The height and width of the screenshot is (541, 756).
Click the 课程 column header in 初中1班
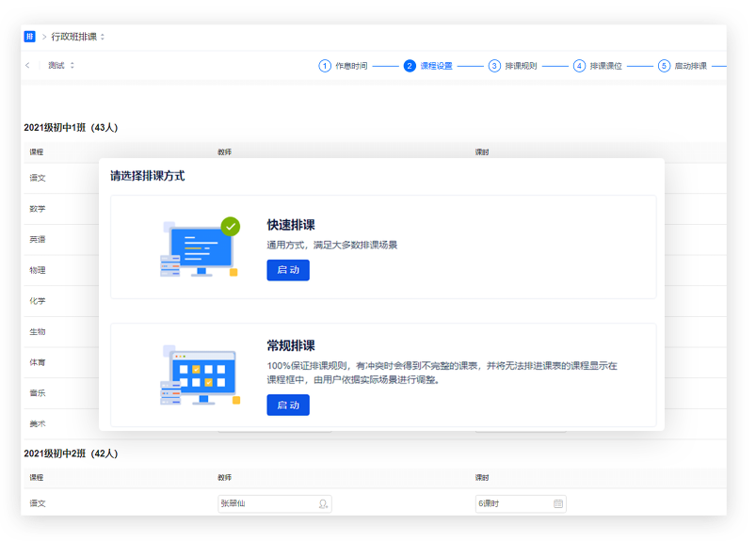click(x=36, y=151)
